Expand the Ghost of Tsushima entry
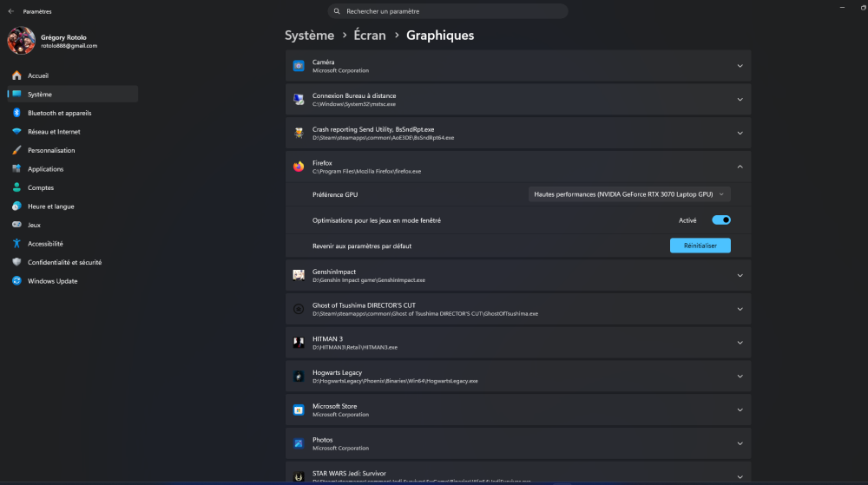Viewport: 868px width, 485px height. (x=740, y=309)
